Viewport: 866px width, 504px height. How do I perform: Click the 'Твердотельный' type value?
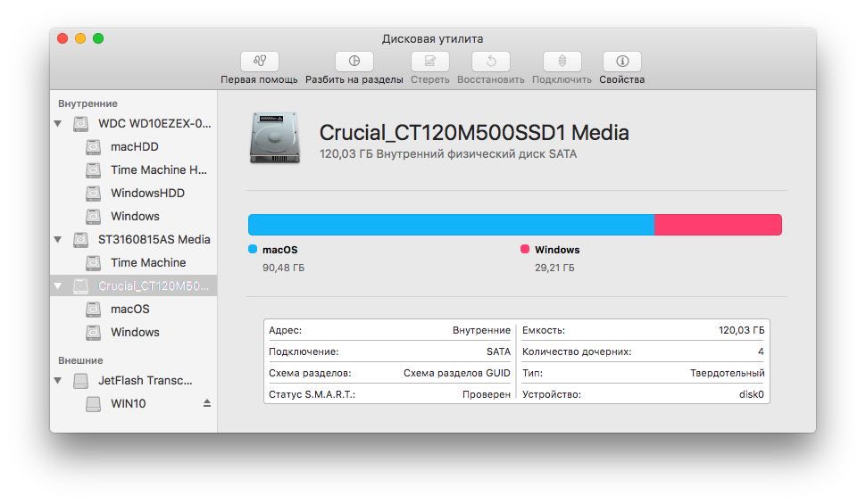[728, 373]
